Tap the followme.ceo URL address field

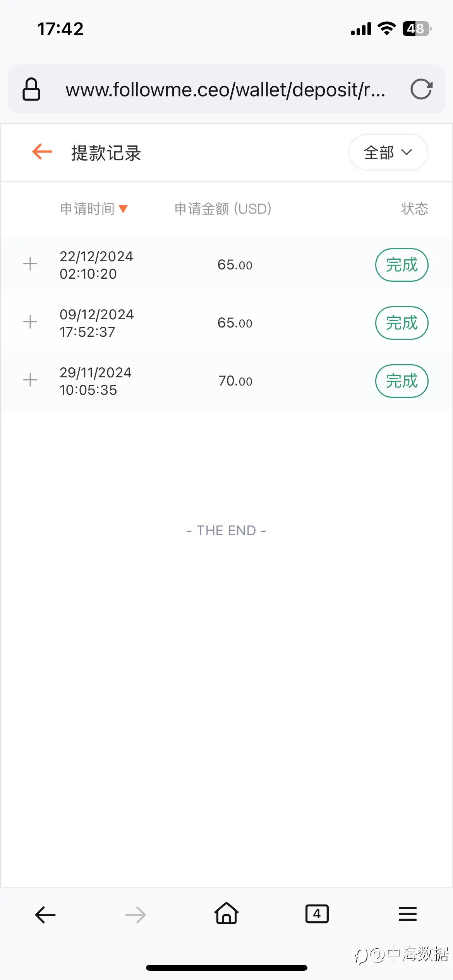coord(225,89)
